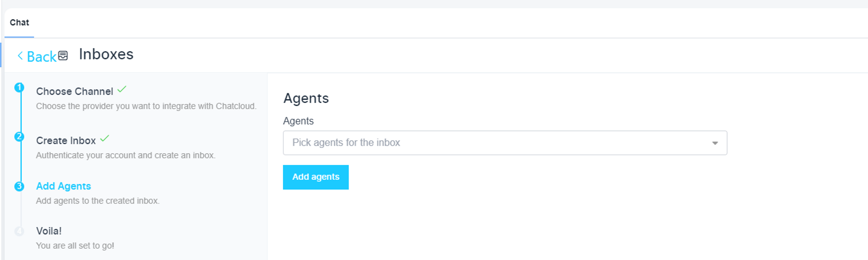
Task: Click the Back chevron arrow icon
Action: (20, 56)
